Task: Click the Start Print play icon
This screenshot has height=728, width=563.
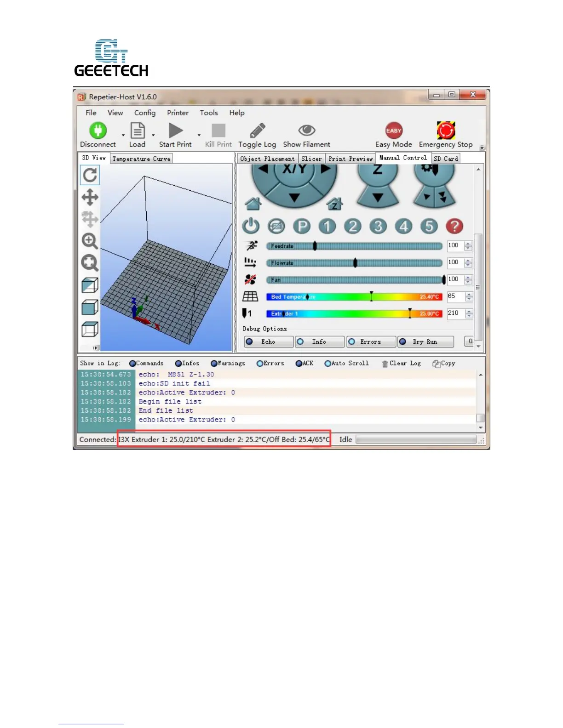Action: point(175,131)
